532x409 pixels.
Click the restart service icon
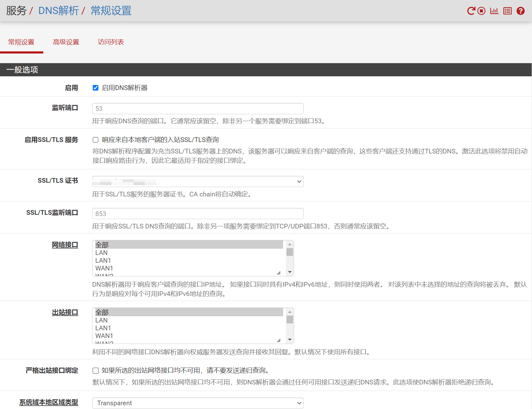coord(471,11)
